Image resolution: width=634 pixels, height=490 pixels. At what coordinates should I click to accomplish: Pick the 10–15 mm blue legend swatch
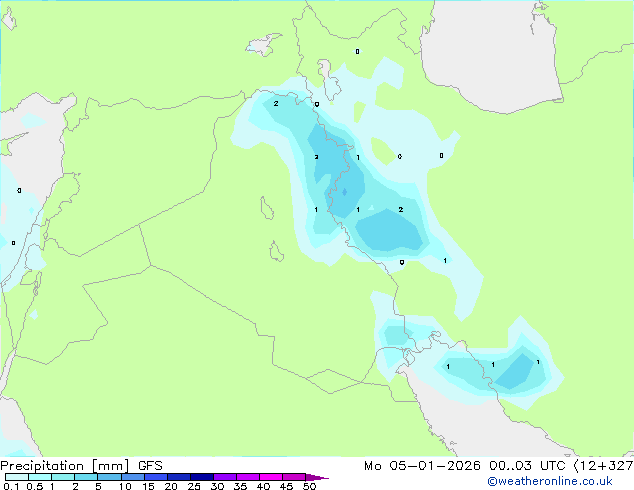pos(133,477)
